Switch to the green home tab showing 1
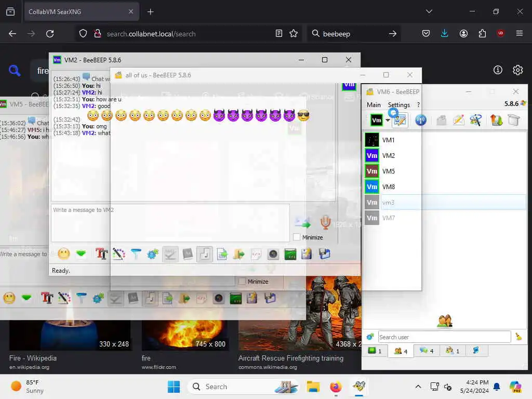 (375, 351)
